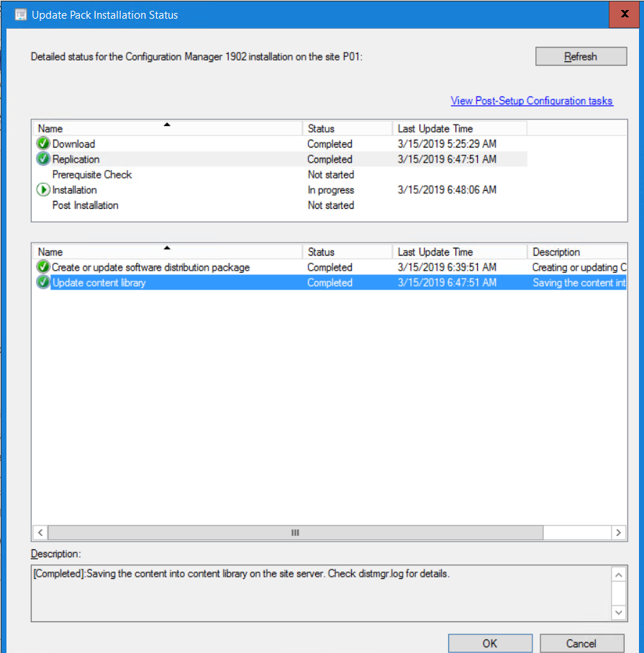Select Create or update software distribution package row
The height and width of the screenshot is (653, 644).
[x=330, y=267]
